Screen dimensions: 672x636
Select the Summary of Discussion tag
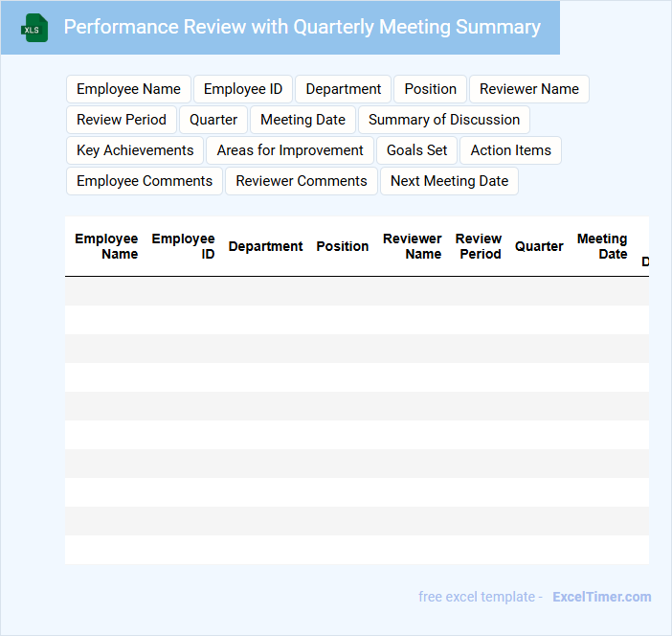click(x=443, y=120)
